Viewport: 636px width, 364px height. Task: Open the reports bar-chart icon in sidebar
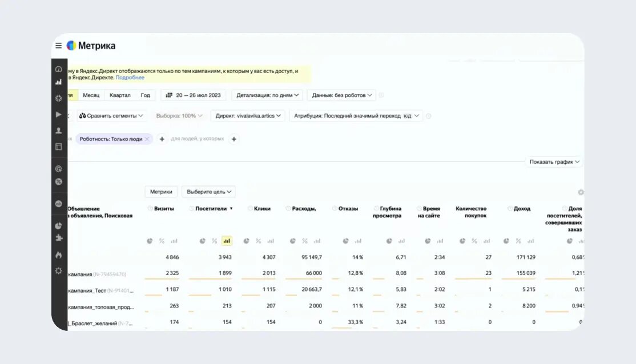click(x=58, y=82)
